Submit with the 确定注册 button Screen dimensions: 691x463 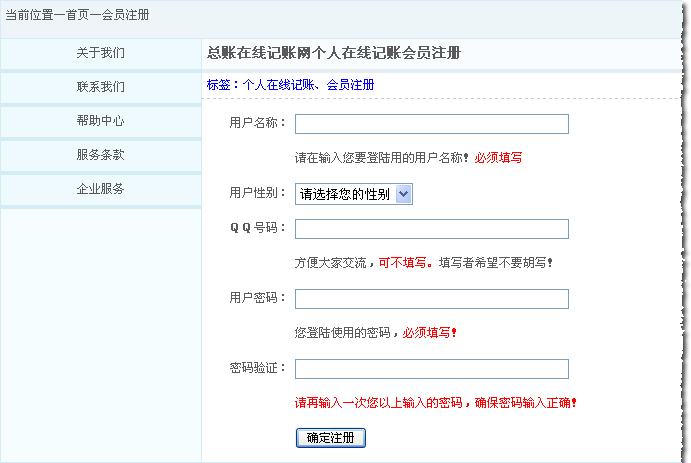pos(331,438)
